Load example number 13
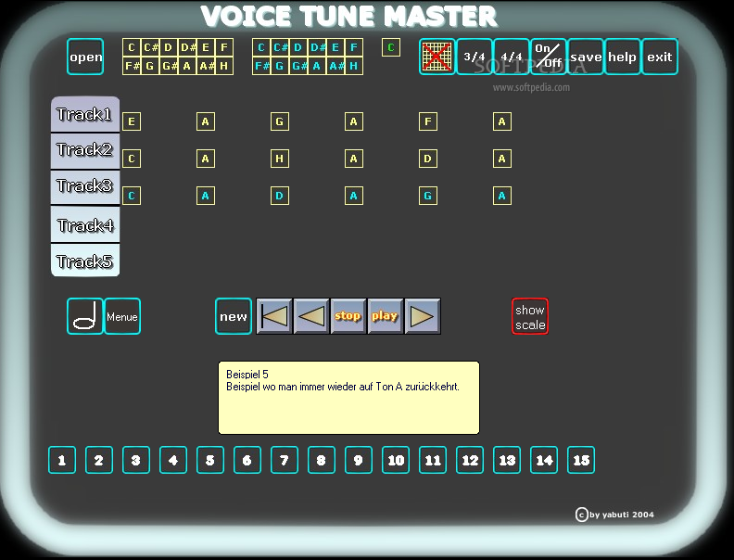734x560 pixels. (507, 460)
